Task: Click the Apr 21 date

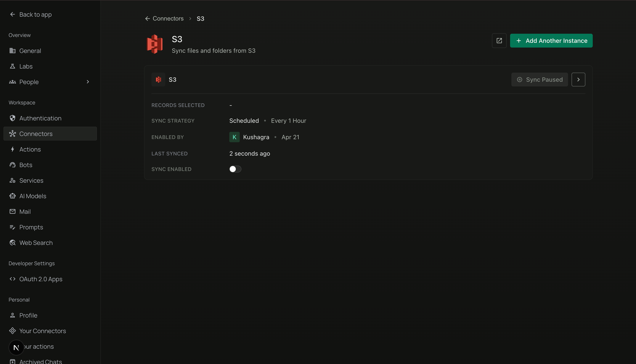Action: tap(290, 137)
